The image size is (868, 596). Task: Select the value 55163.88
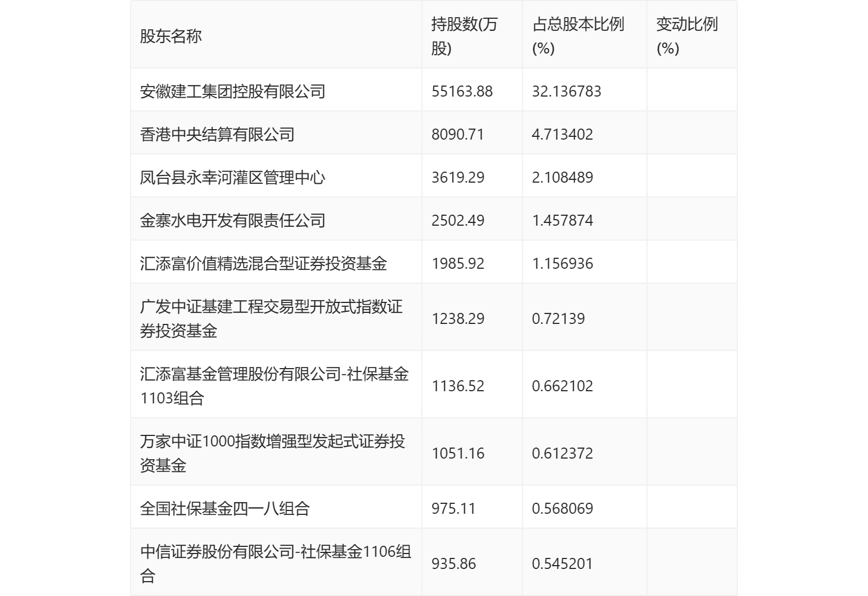(x=462, y=91)
